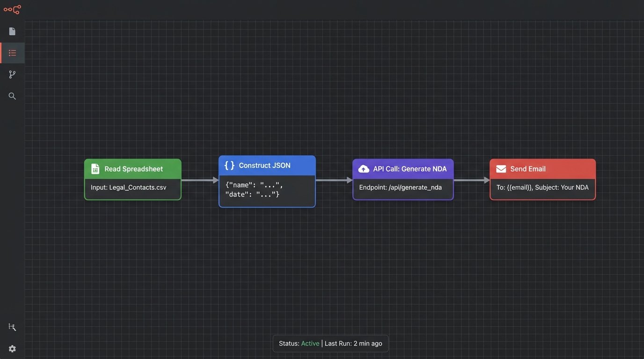
Task: Click the Endpoint /api/generate_nda field
Action: tap(400, 187)
